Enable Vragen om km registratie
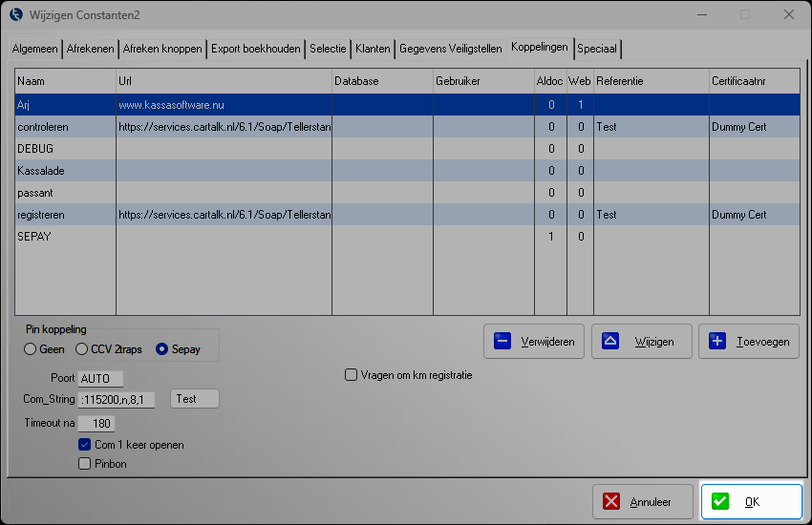This screenshot has width=812, height=525. (352, 375)
